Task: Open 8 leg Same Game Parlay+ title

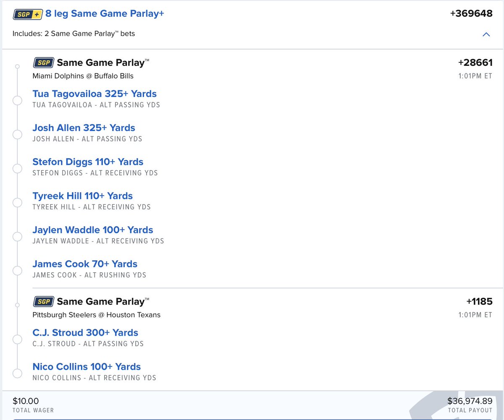Action: click(x=105, y=14)
